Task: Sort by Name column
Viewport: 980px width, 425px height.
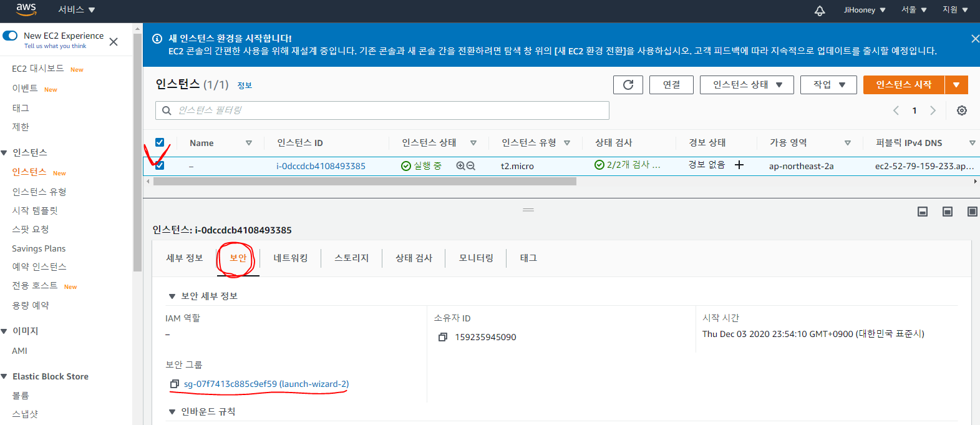Action: [249, 143]
